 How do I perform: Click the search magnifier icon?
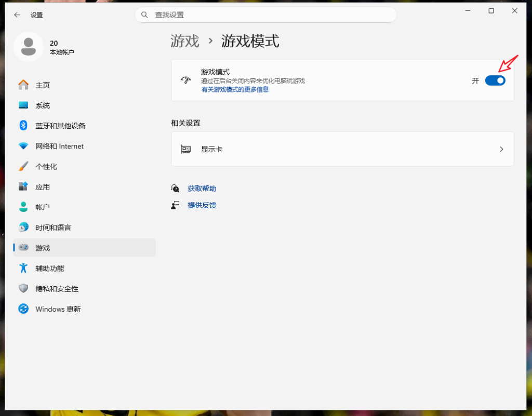pos(144,15)
